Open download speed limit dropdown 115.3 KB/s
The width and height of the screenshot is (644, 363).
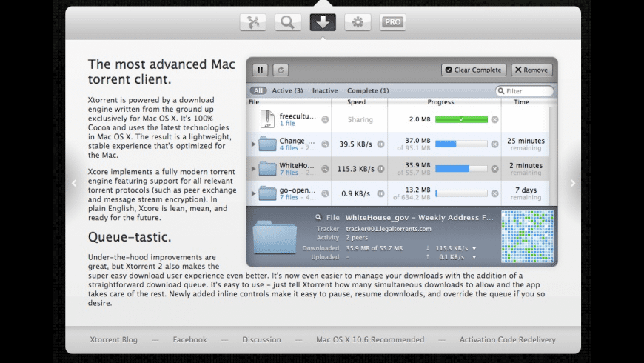click(x=474, y=248)
